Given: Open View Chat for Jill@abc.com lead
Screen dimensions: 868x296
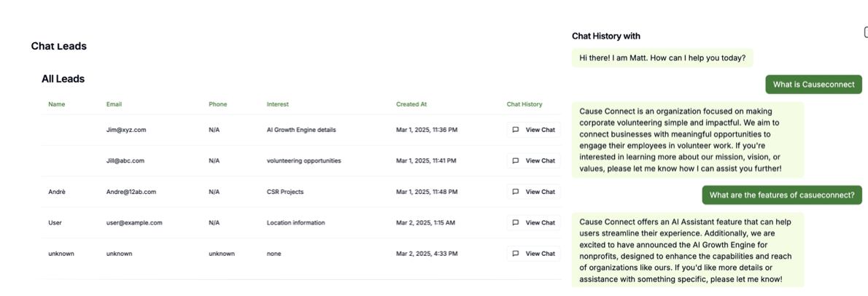Looking at the screenshot, I should (x=534, y=161).
